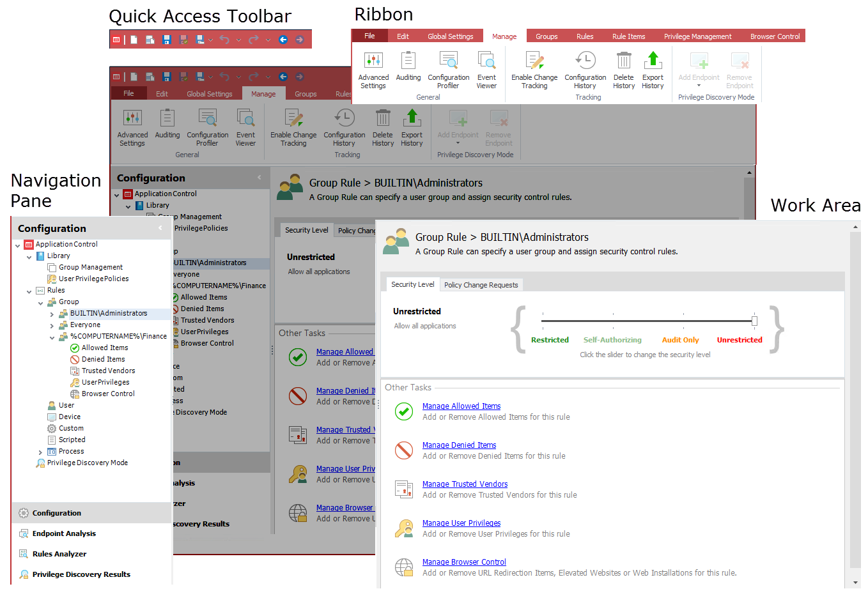
Task: Open the Redo history dropdown in Quick Access Toolbar callout
Action: coord(268,40)
